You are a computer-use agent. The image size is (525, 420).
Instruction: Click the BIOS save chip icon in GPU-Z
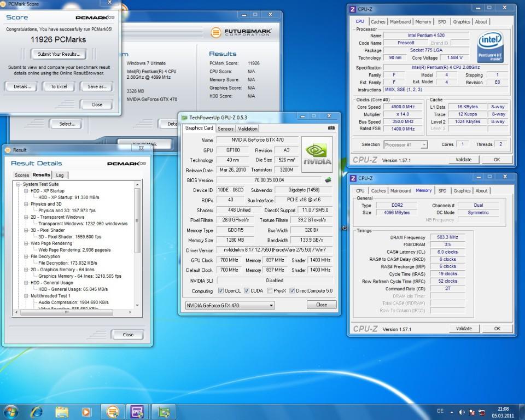tap(328, 180)
